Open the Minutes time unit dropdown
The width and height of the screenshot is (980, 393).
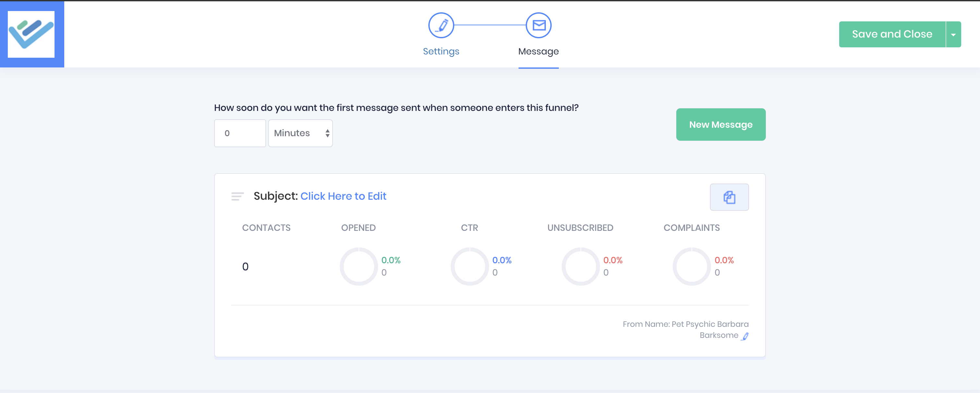tap(300, 133)
